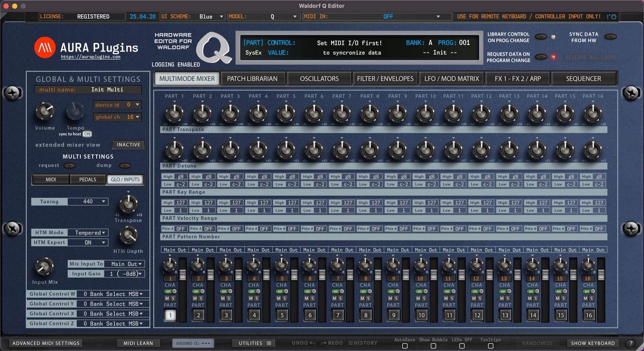
Task: Open History list icon
Action: 350,343
